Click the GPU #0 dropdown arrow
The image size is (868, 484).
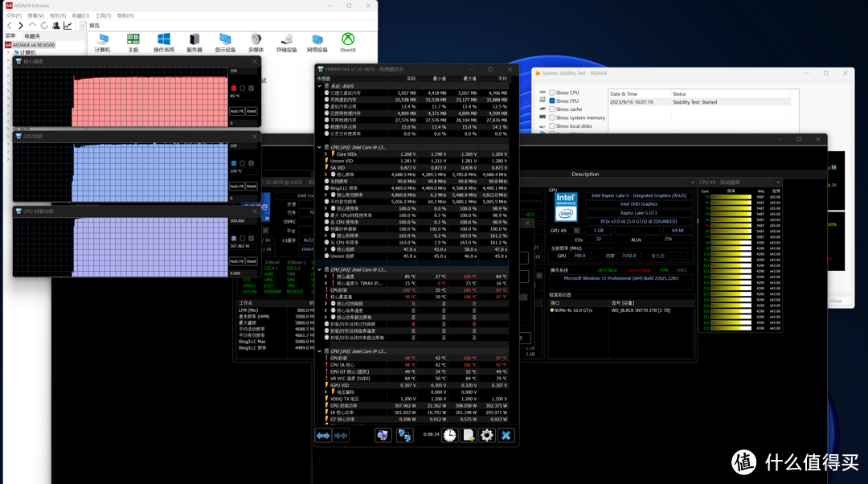click(x=576, y=231)
